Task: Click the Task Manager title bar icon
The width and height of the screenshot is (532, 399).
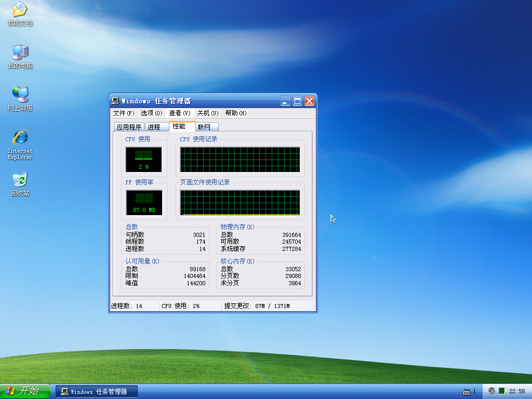Action: pos(115,101)
